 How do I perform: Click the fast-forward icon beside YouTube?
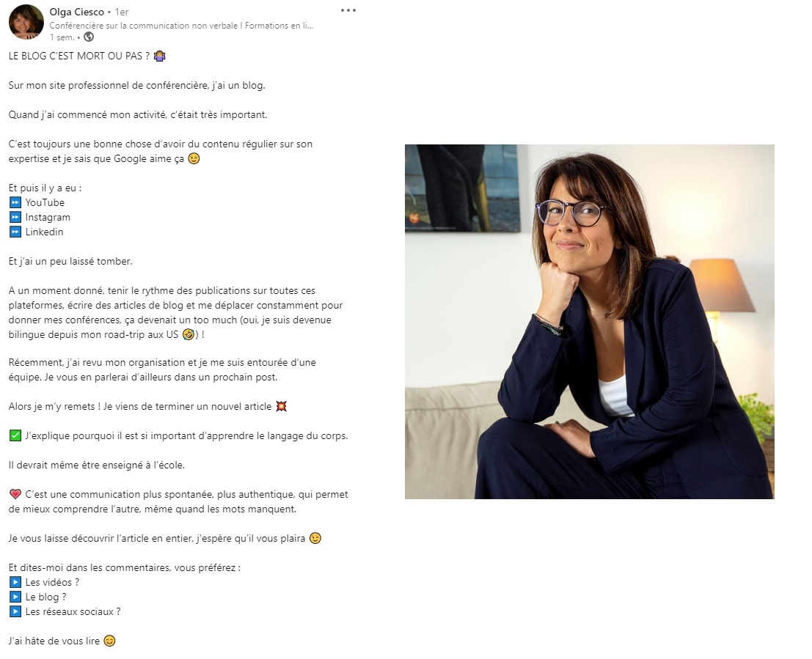pyautogui.click(x=15, y=202)
